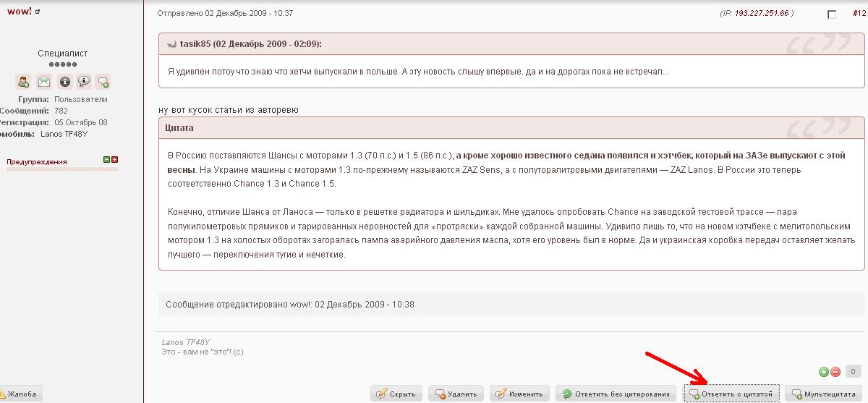Image resolution: width=868 pixels, height=403 pixels.
Task: Click the Цитата quote header
Action: [x=511, y=128]
